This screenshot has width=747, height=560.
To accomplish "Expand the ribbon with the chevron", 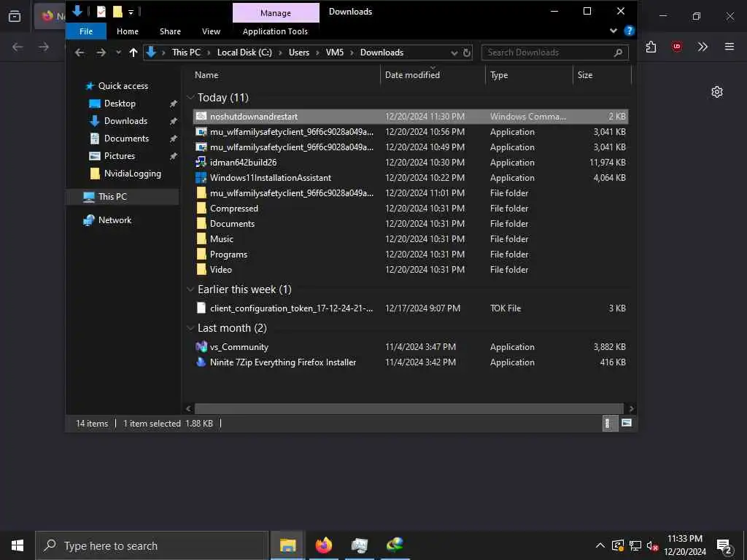I will pyautogui.click(x=613, y=31).
